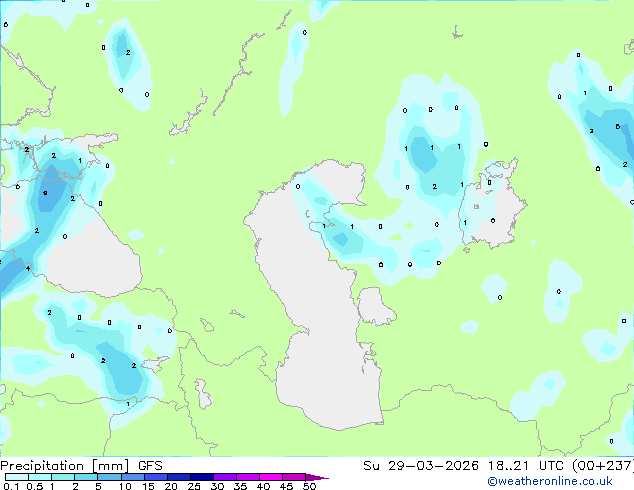
Task: Pick the 40–45 mm magenta legend swatch
Action: [271, 477]
